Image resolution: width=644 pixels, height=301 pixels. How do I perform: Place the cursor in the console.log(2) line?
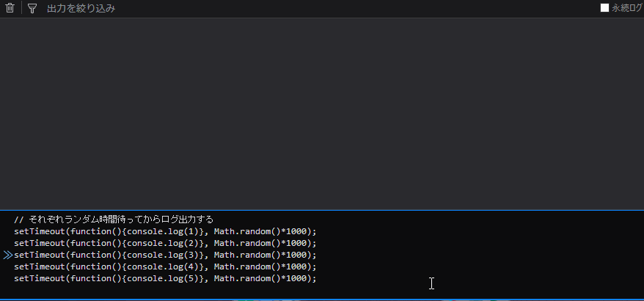pyautogui.click(x=165, y=243)
